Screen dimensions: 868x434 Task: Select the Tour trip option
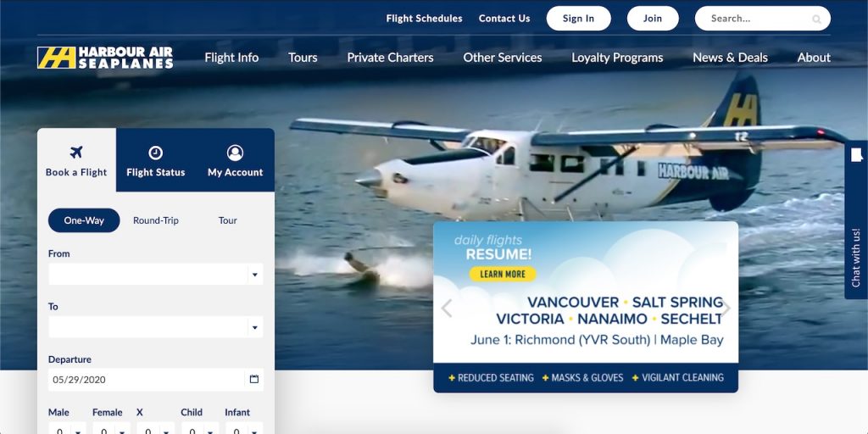[x=227, y=220]
